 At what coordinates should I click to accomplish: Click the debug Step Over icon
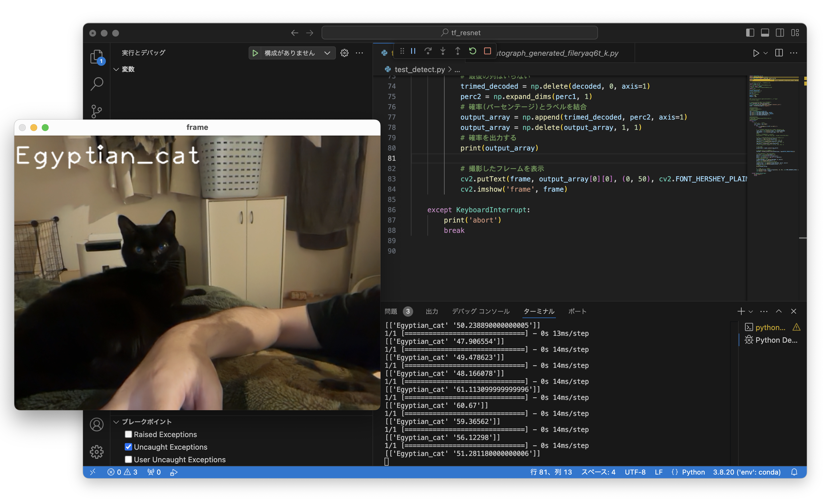click(428, 51)
